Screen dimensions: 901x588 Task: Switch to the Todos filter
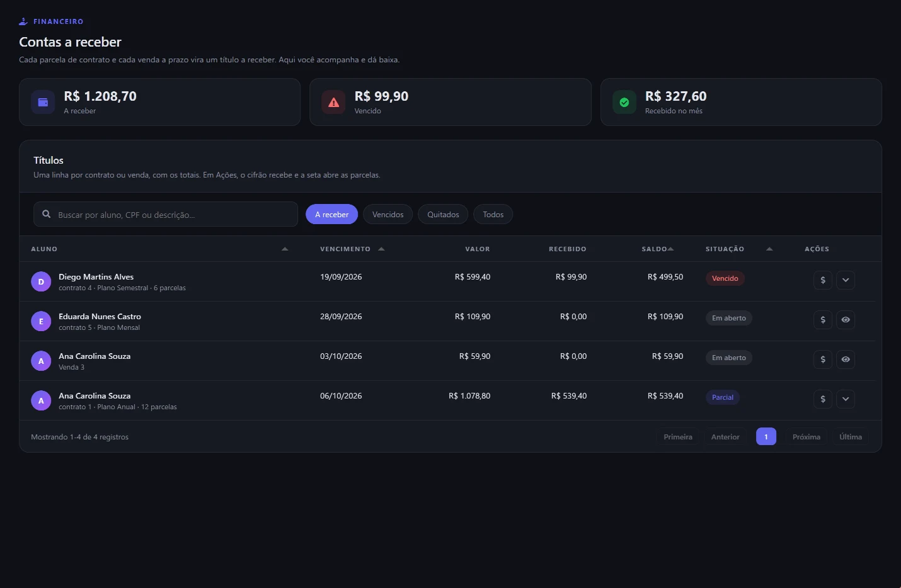[493, 214]
